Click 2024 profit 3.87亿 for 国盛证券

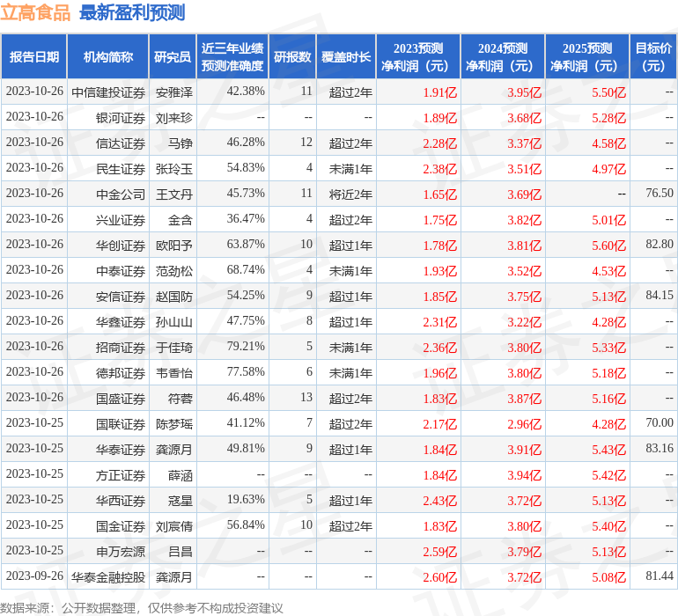(525, 398)
